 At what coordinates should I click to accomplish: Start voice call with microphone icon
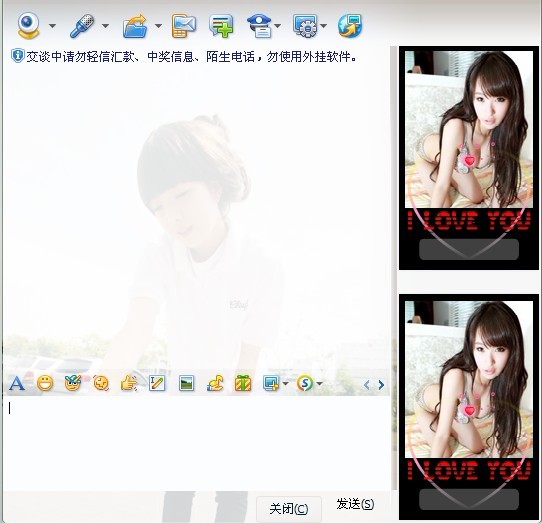(82, 26)
